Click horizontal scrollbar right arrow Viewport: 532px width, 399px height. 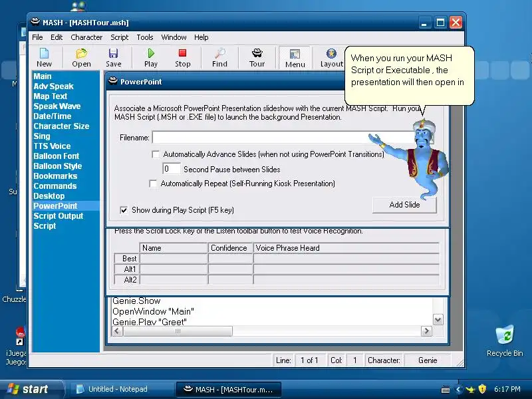click(x=426, y=331)
